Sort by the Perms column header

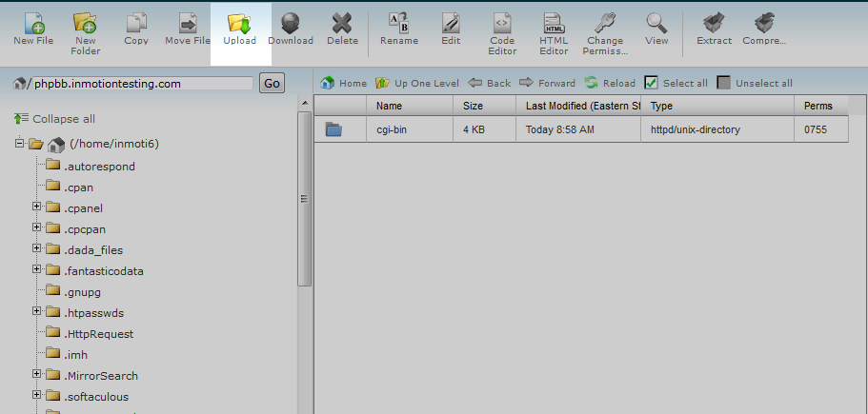tap(821, 106)
